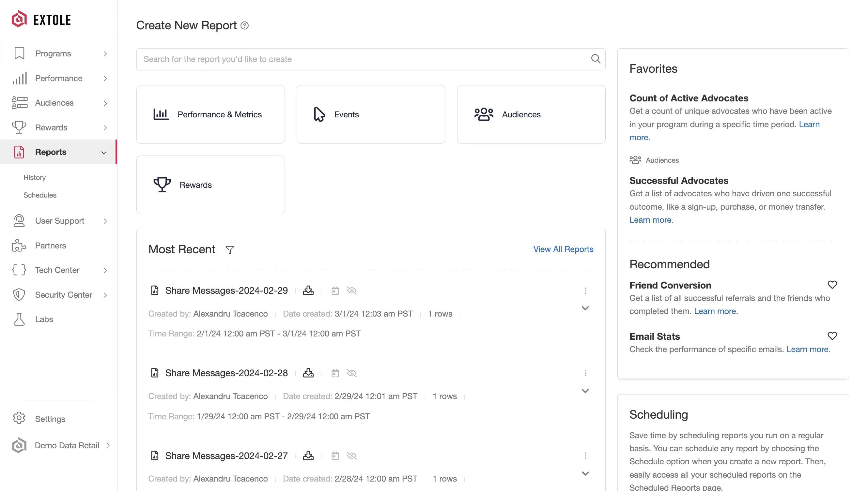868x491 pixels.
Task: Click the Share Messages-2024-02-28 file icon
Action: [x=155, y=373]
